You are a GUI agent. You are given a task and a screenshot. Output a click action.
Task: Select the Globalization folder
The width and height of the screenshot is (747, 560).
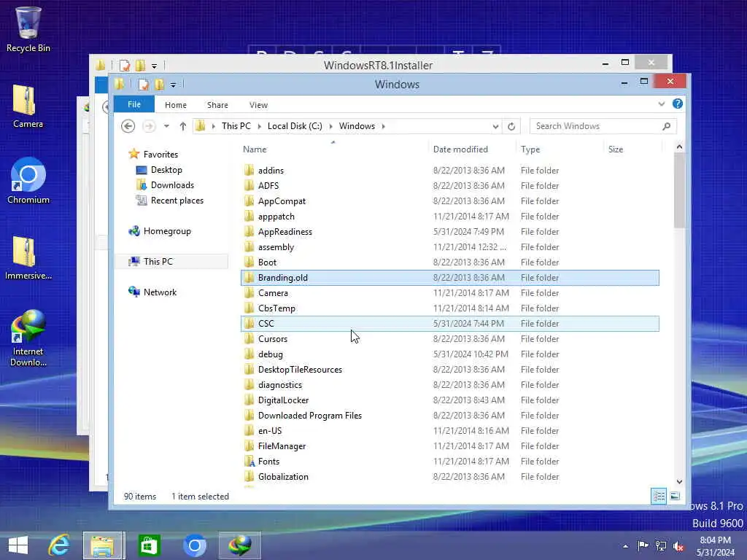click(x=449, y=477)
